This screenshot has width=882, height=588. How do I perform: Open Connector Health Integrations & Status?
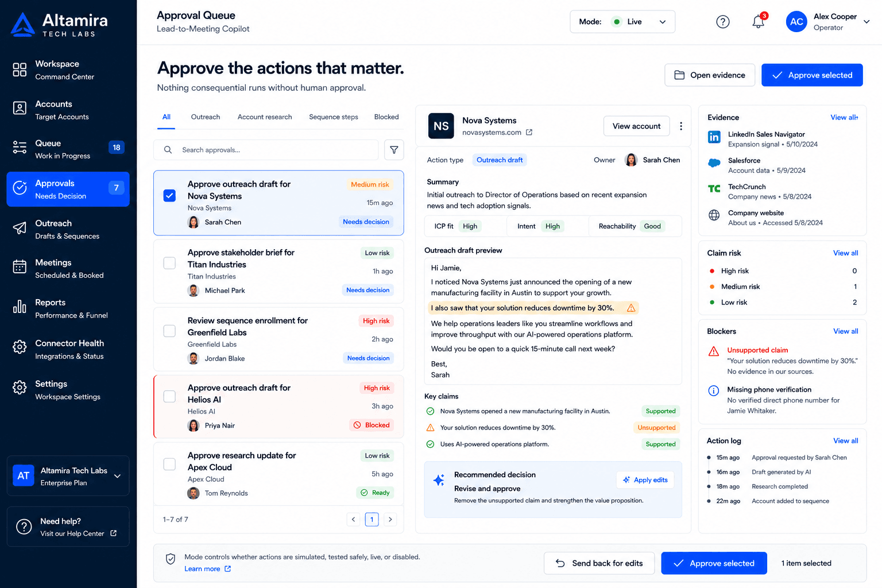[68, 349]
